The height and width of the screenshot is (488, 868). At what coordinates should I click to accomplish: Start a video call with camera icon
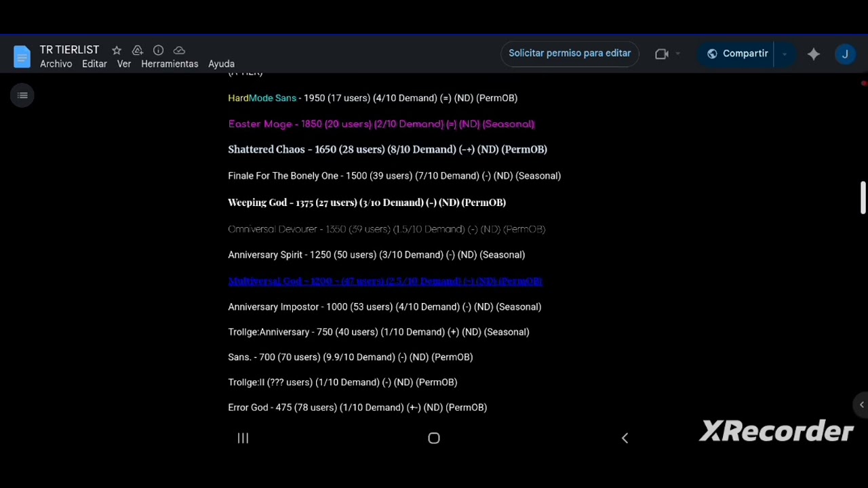pyautogui.click(x=662, y=54)
